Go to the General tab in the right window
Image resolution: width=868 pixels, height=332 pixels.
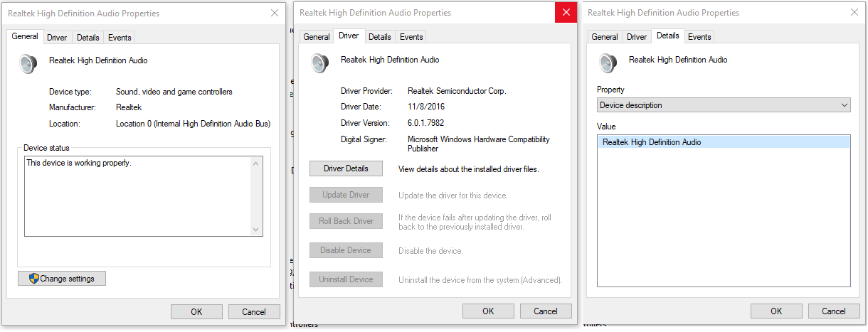point(605,37)
